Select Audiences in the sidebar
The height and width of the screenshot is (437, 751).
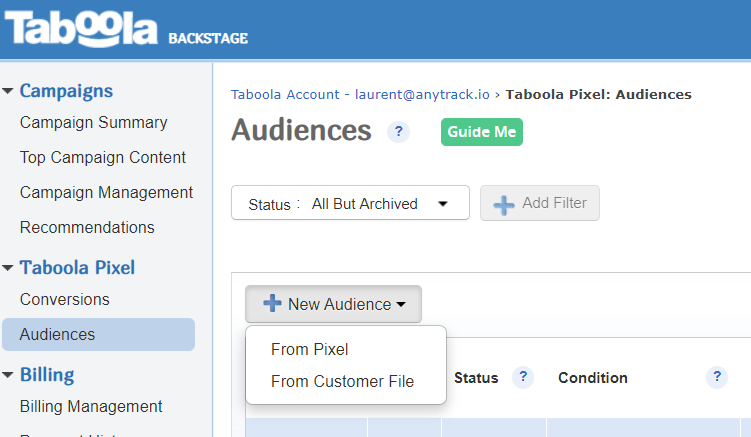pos(98,334)
